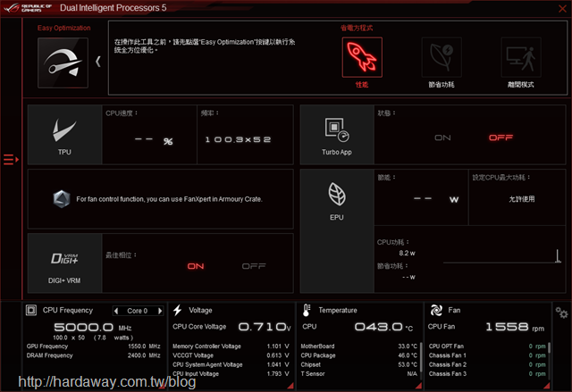The image size is (572, 392).
Task: Turn DIGI+ VRM optimal phase OFF
Action: point(254,266)
